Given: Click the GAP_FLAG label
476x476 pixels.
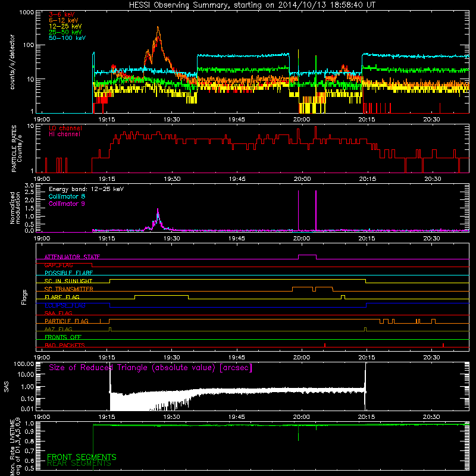Looking at the screenshot, I should click(58, 265).
